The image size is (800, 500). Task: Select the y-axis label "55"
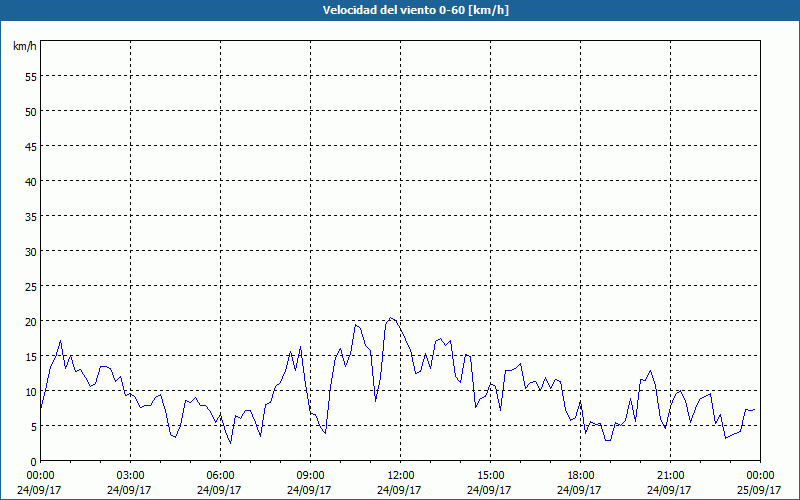[x=31, y=77]
